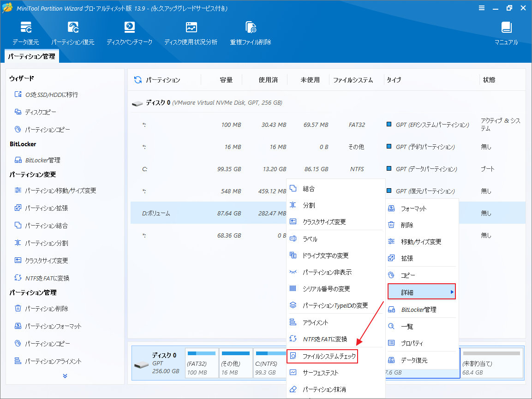The height and width of the screenshot is (399, 532).
Task: Choose パーティションフォーマット in the sidebar
Action: click(x=48, y=326)
